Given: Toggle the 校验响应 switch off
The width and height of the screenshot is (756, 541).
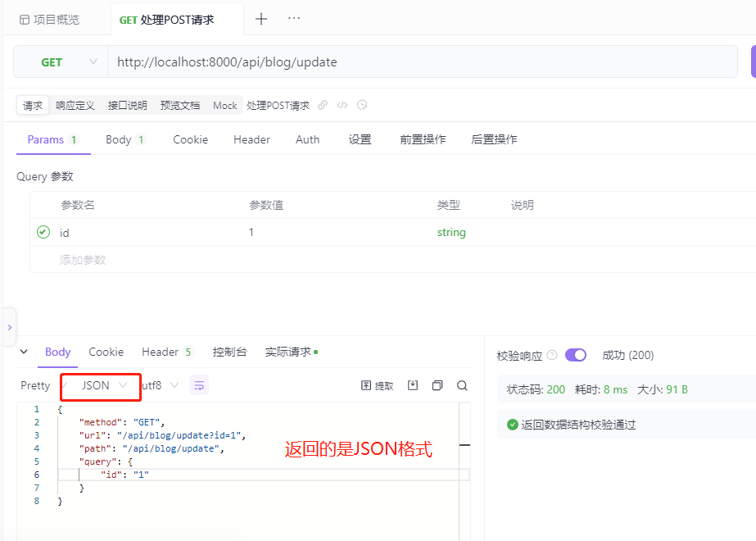Looking at the screenshot, I should click(576, 355).
